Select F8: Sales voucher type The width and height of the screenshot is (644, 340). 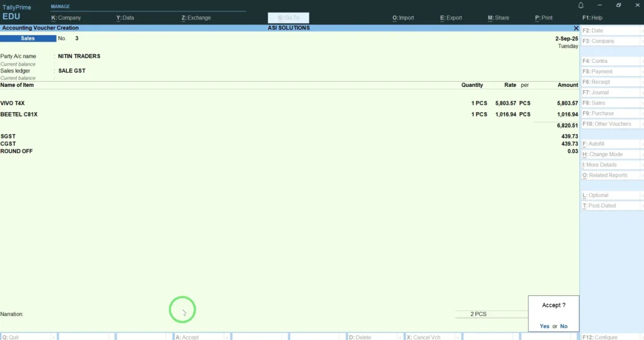coord(611,103)
